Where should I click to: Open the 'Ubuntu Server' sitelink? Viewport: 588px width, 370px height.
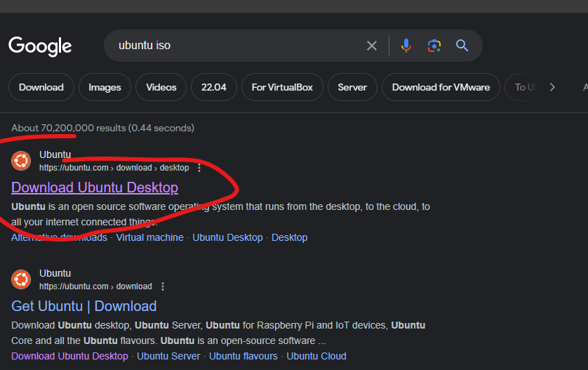click(168, 356)
